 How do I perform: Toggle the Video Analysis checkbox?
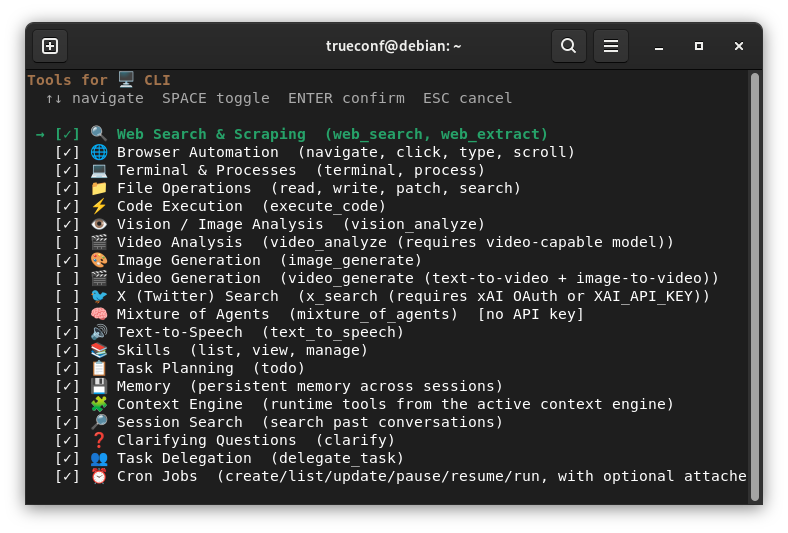[67, 242]
